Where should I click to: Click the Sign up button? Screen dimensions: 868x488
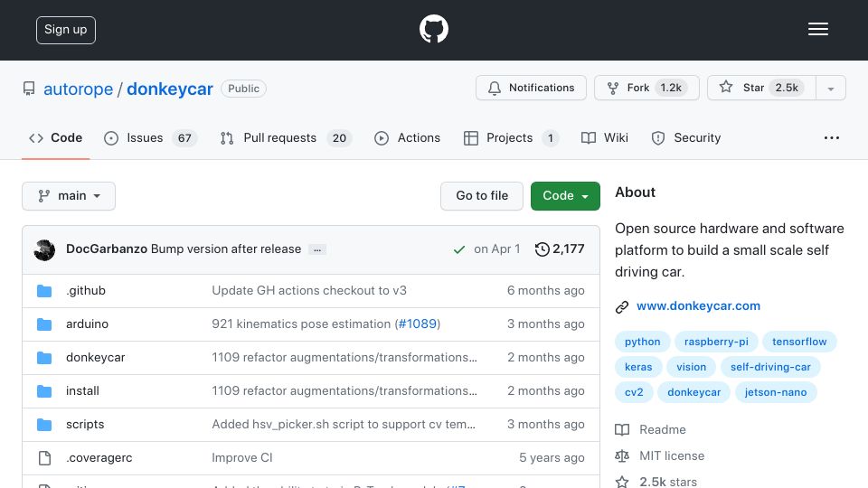[66, 30]
